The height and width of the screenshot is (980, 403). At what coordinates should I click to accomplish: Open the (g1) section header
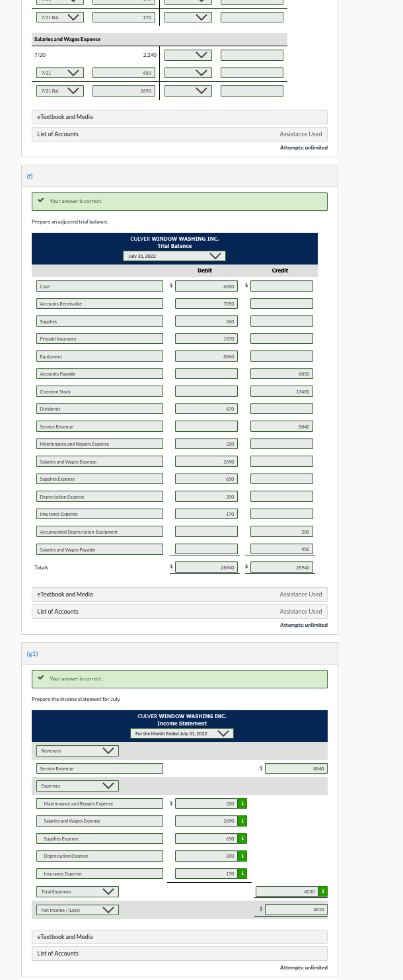pos(32,653)
